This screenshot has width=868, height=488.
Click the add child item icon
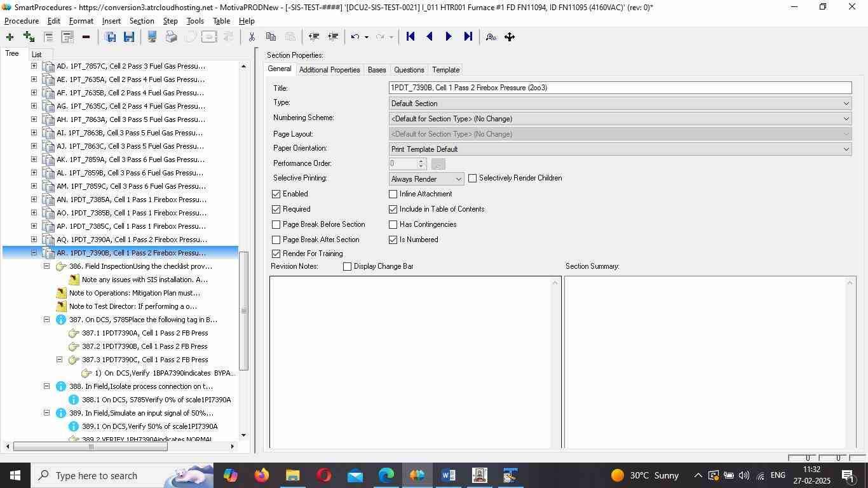[x=29, y=37]
